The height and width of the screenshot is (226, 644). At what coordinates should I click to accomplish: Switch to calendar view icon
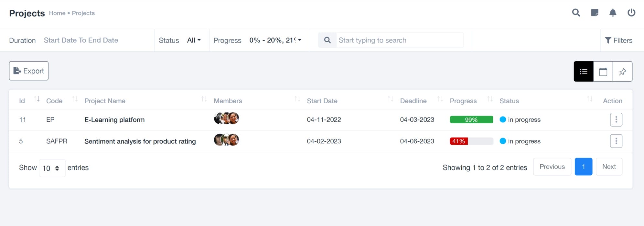[603, 71]
